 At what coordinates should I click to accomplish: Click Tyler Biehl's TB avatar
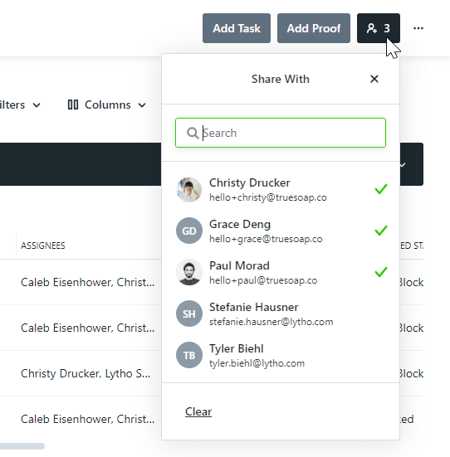click(x=189, y=355)
